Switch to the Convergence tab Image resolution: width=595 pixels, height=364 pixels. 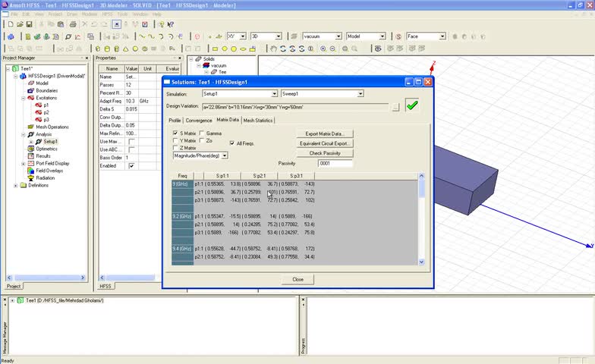click(199, 120)
